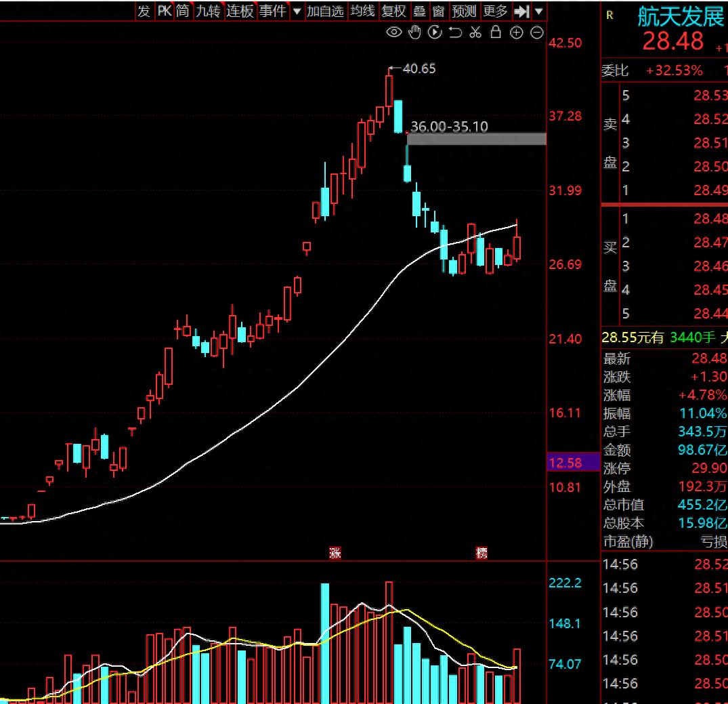Image resolution: width=728 pixels, height=704 pixels.
Task: Select the hand pan tool
Action: coord(414,32)
